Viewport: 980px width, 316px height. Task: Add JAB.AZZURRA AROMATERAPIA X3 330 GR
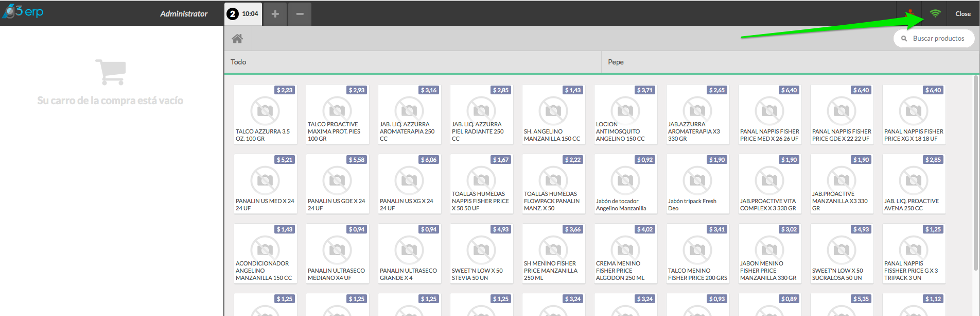tap(697, 114)
